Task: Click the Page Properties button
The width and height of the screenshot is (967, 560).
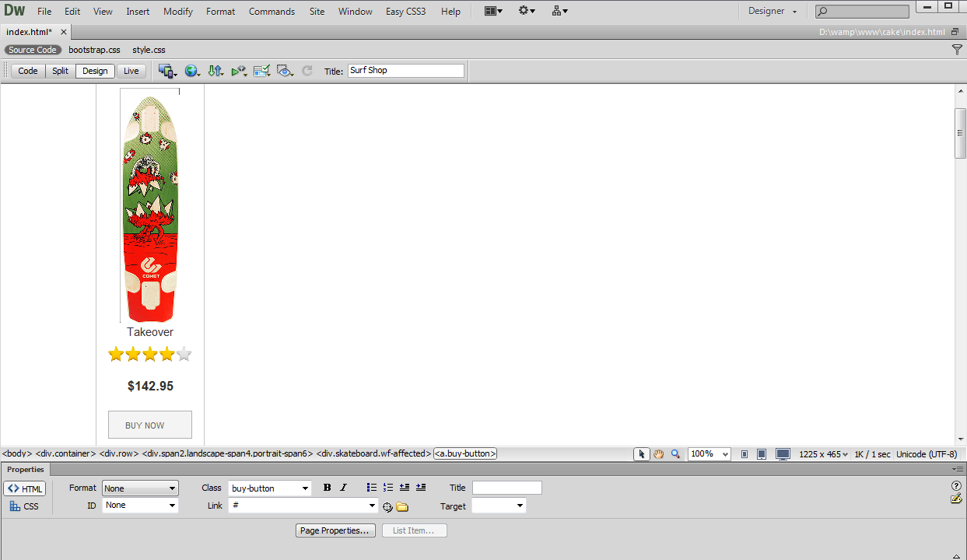Action: tap(336, 530)
